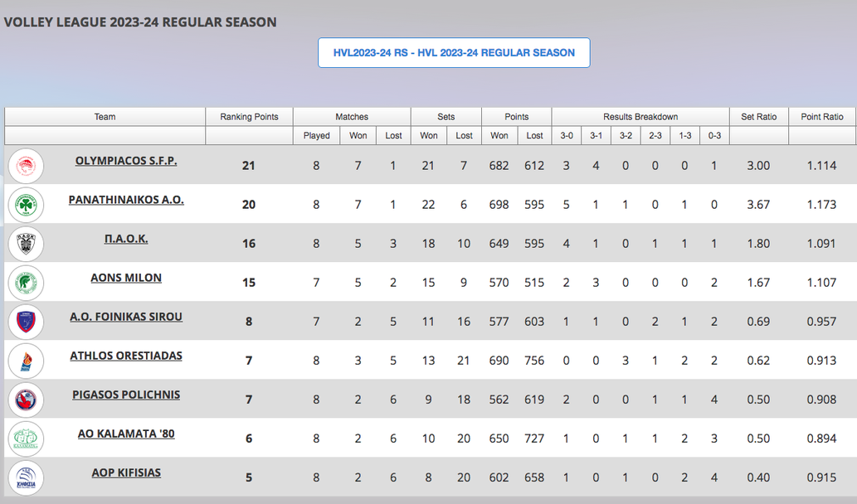
Task: Open the HVL 2023-24 Regular Season selector
Action: click(454, 52)
